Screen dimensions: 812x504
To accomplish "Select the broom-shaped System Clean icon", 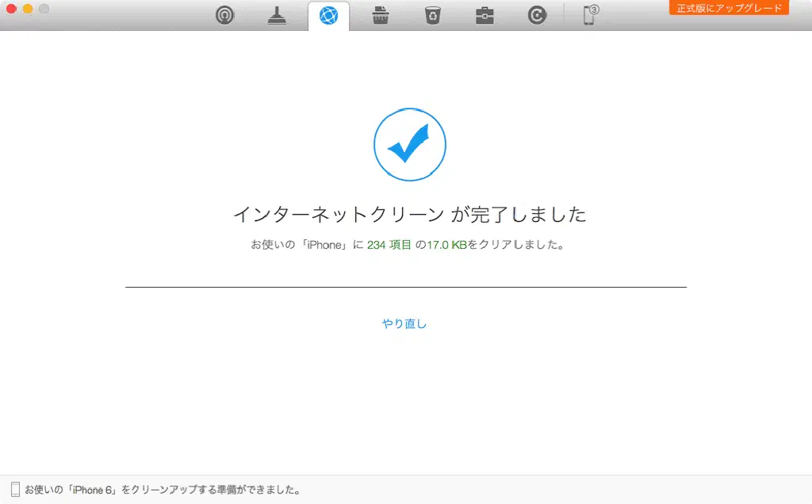I will [277, 15].
